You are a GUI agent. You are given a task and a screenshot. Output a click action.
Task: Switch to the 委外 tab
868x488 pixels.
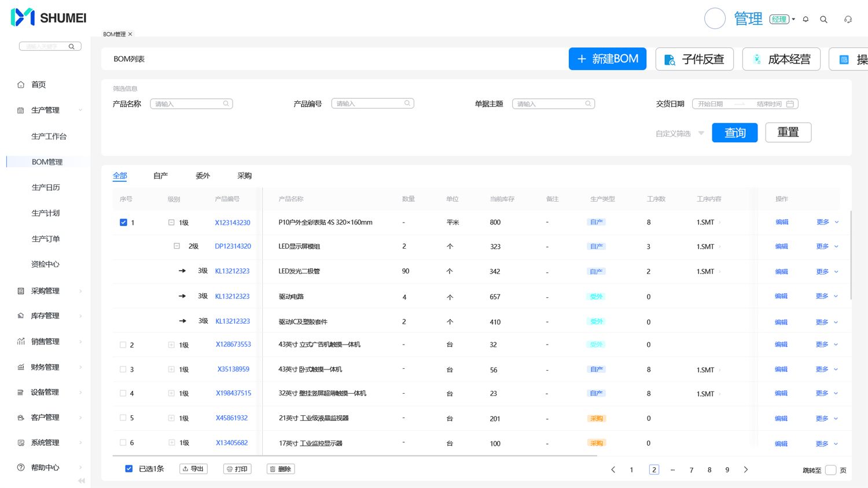coord(203,176)
